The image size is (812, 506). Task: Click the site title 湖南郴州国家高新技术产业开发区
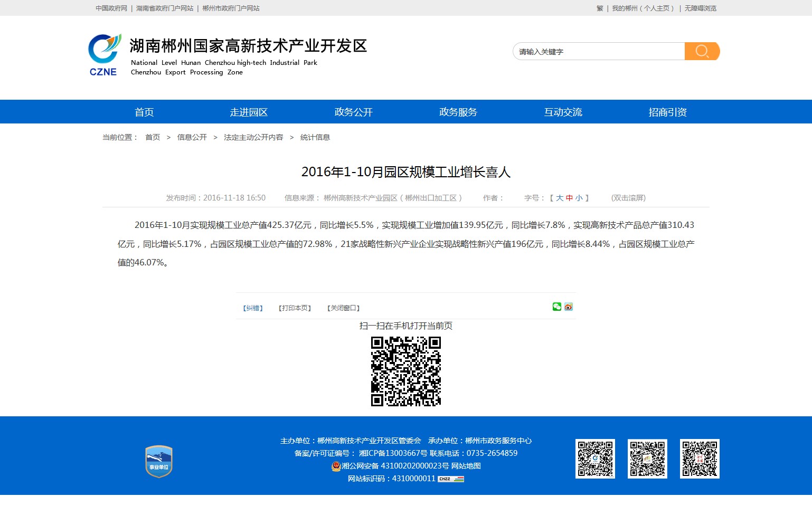point(248,46)
